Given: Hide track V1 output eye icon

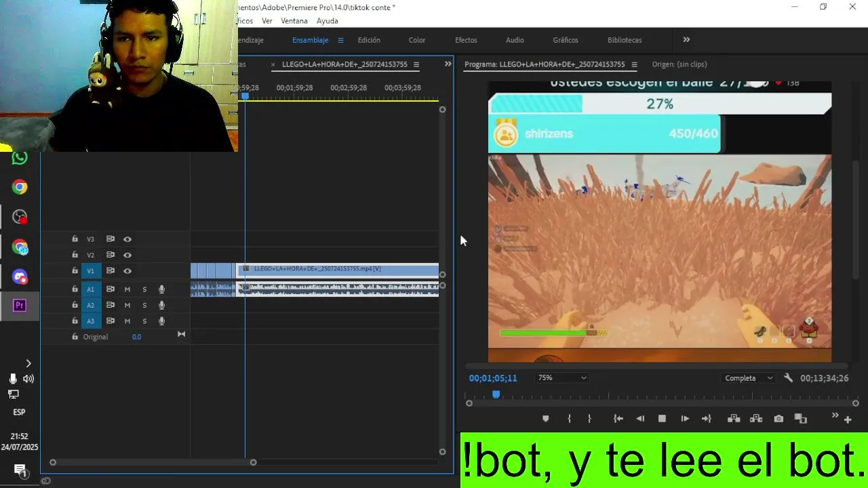Looking at the screenshot, I should (x=127, y=271).
